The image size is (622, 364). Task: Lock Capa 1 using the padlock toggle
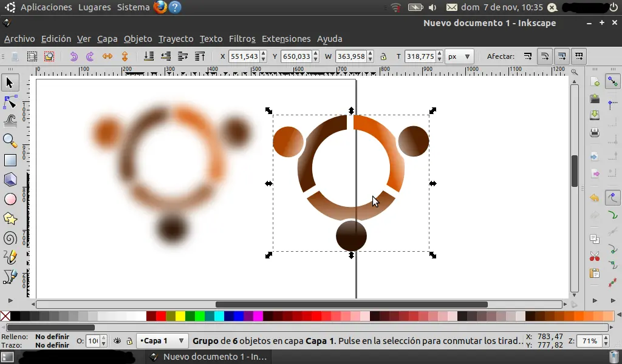point(129,341)
